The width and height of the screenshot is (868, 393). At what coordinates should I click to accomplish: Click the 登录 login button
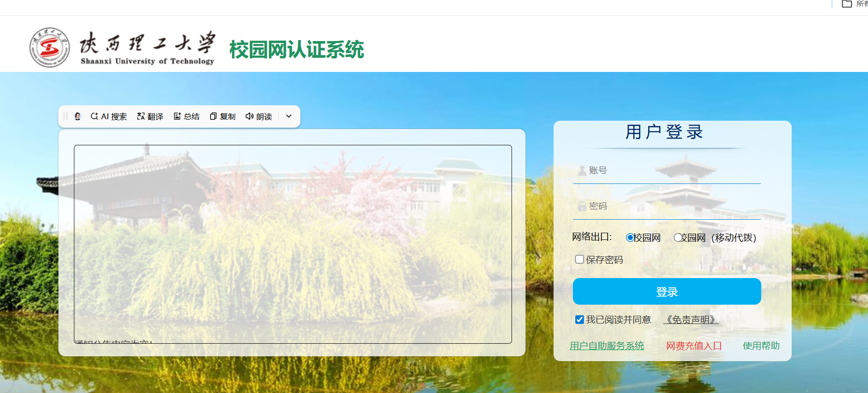(x=667, y=292)
